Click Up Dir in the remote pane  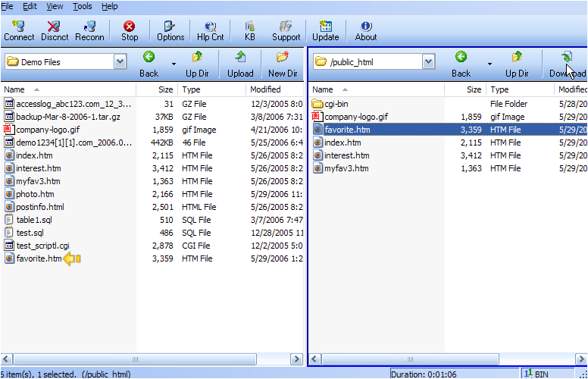pyautogui.click(x=517, y=64)
